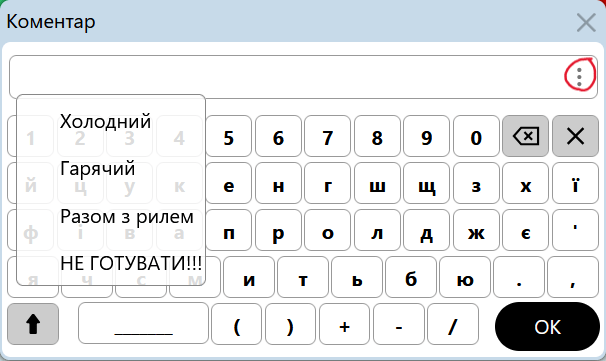Select the Холодний quick comment
Viewport: 606px width, 361px height.
(x=105, y=121)
